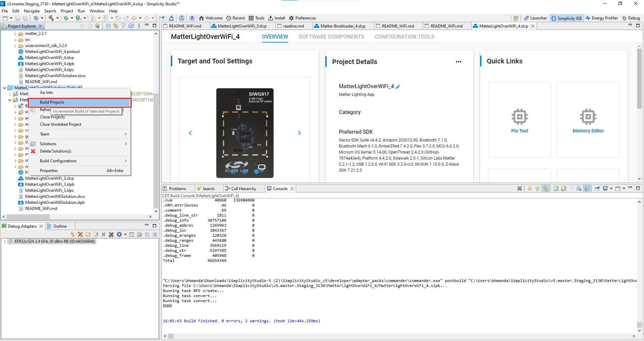Image resolution: width=644 pixels, height=341 pixels.
Task: Click Collapse All icon in Project Explorer
Action: click(x=108, y=26)
